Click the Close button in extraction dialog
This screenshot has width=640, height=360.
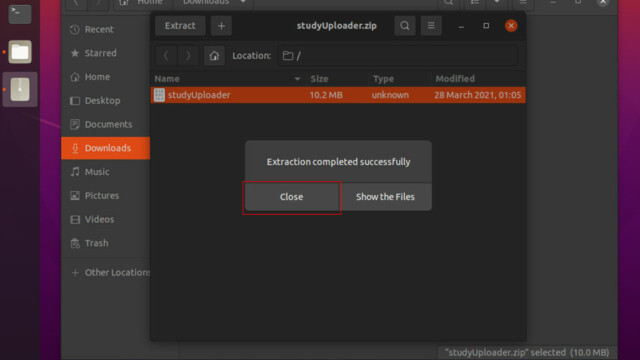[x=291, y=197]
